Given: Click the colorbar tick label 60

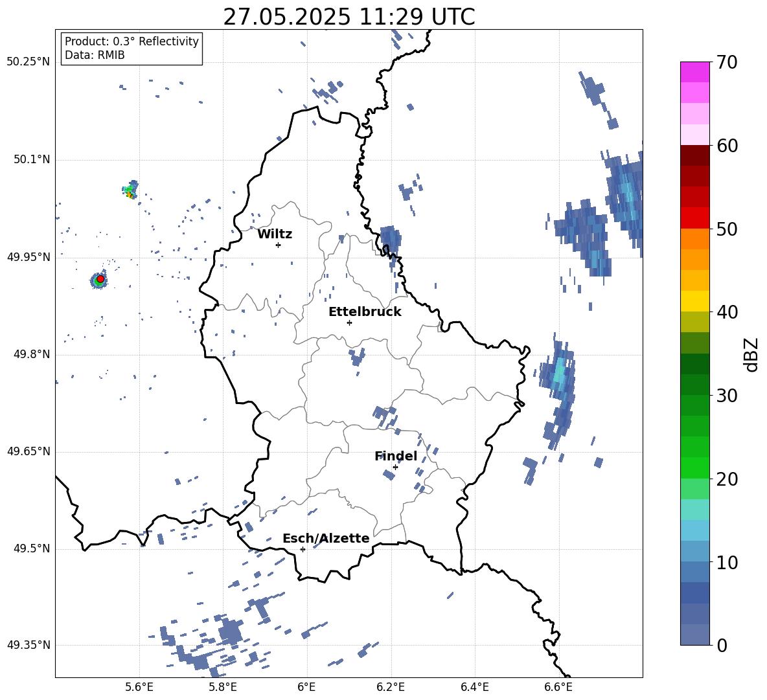Looking at the screenshot, I should (x=726, y=146).
